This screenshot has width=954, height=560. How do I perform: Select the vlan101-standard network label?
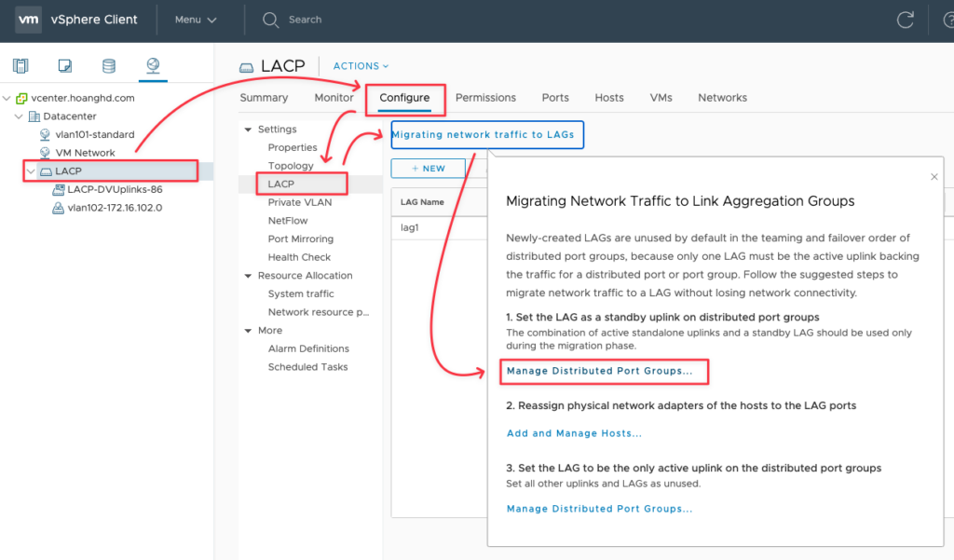[95, 134]
